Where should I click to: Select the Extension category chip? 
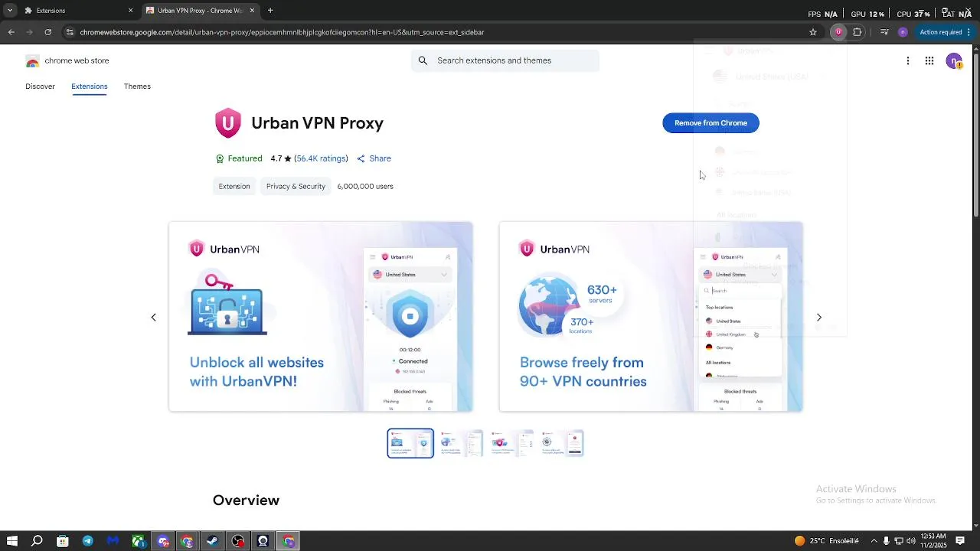point(234,187)
